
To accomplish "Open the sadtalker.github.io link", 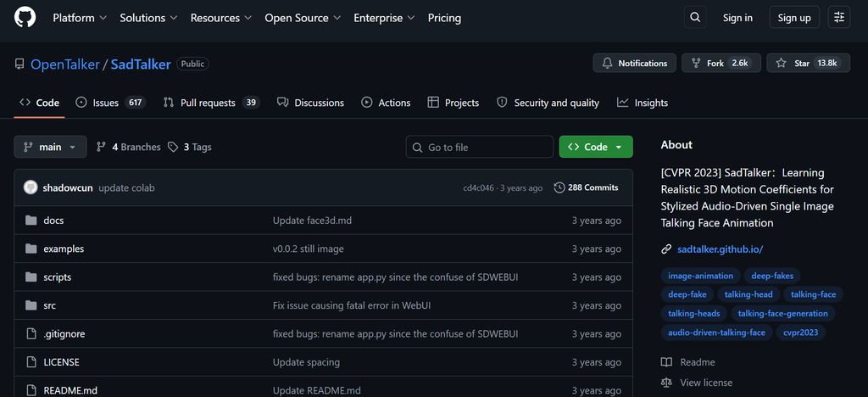I will pyautogui.click(x=721, y=249).
